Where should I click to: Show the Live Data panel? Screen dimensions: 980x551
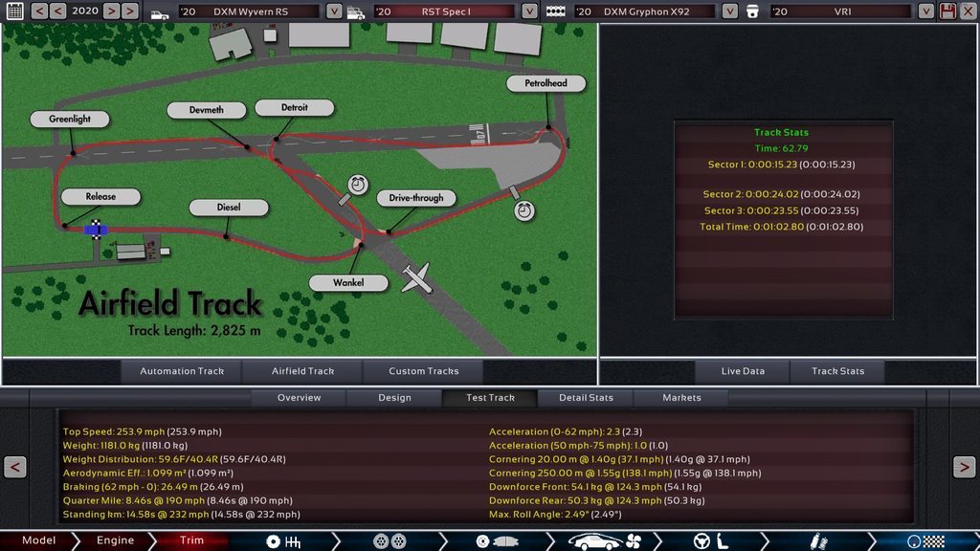(743, 371)
